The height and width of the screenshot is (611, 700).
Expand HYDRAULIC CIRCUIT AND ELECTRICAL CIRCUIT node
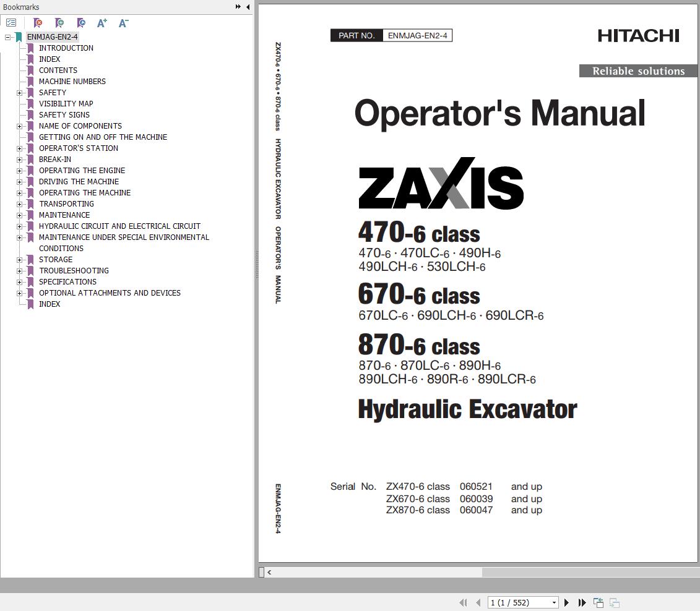pos(19,226)
